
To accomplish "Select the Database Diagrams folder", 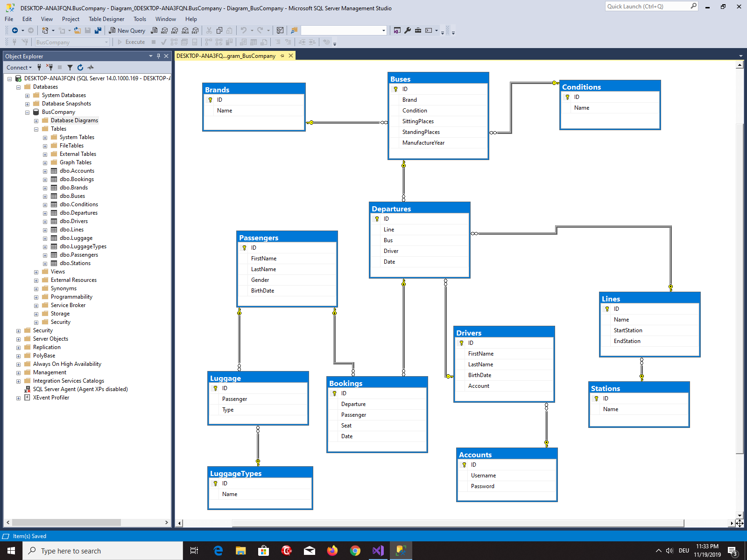I will (x=74, y=120).
